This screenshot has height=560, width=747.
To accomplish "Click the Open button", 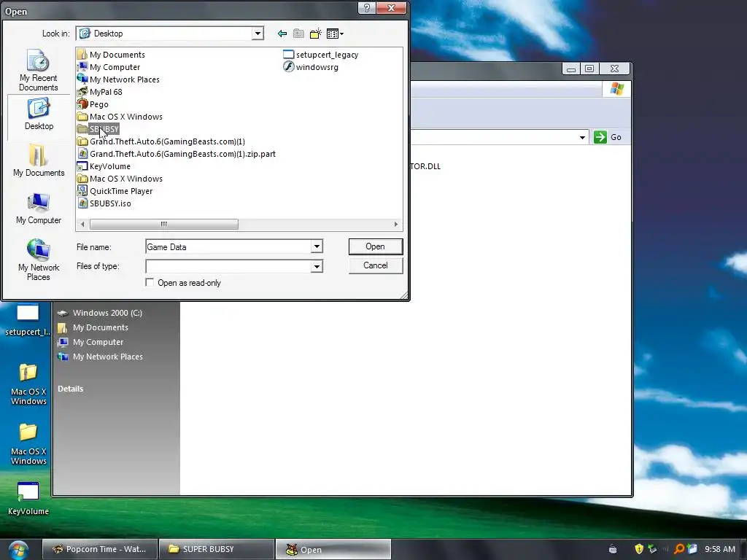I will [376, 246].
